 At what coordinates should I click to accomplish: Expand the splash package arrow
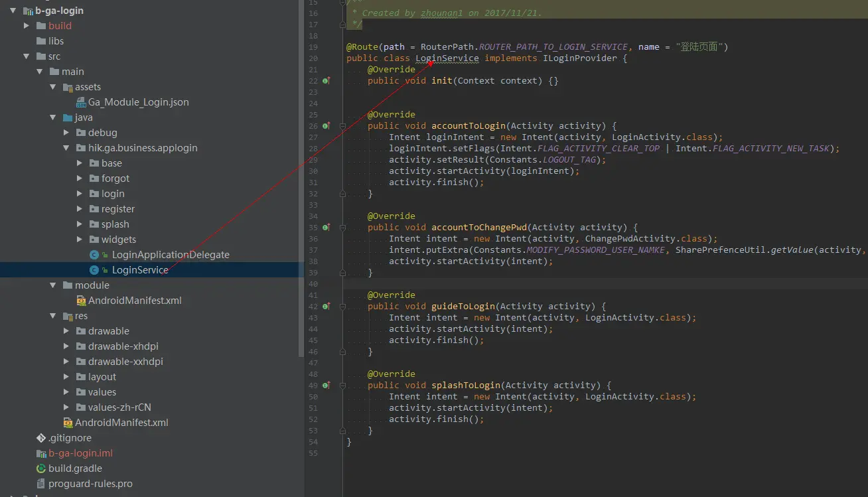click(x=80, y=224)
